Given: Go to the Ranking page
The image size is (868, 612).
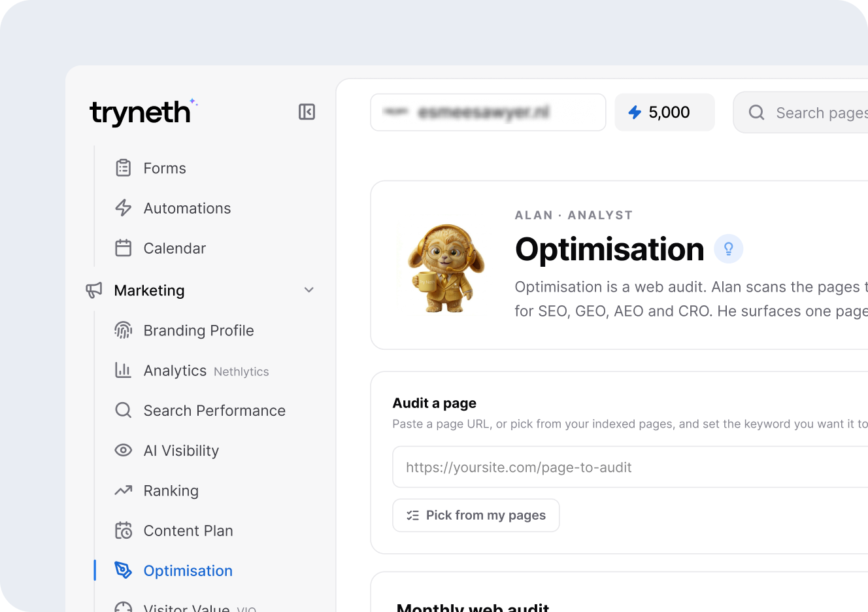Looking at the screenshot, I should coord(171,490).
